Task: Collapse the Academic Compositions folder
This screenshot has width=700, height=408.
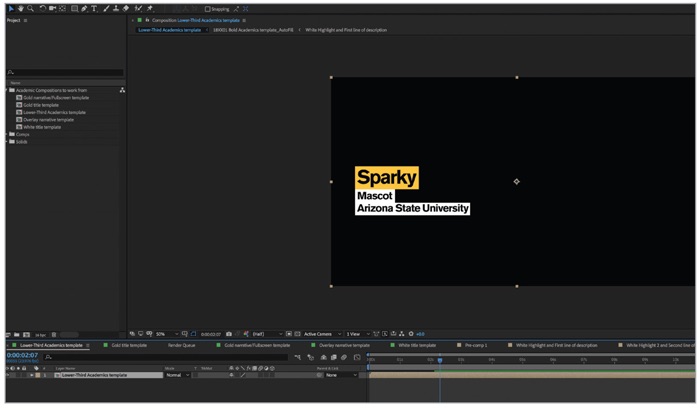Action: pos(7,90)
